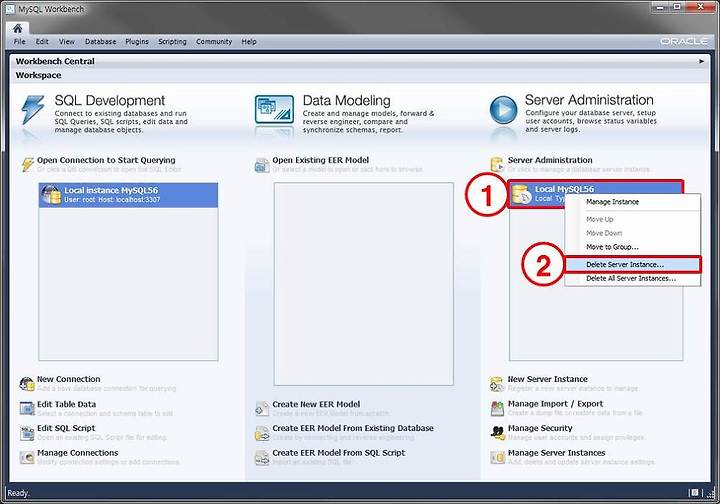The width and height of the screenshot is (720, 504).
Task: Click the Data Modeling icon
Action: [274, 109]
